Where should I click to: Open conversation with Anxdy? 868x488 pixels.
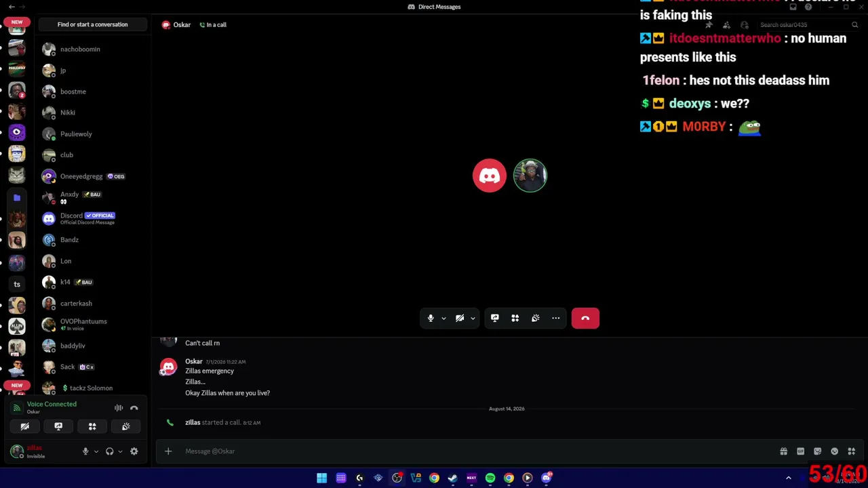point(92,197)
